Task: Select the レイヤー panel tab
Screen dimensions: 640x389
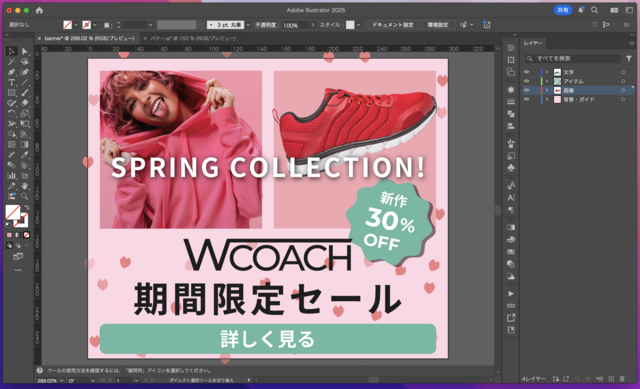Action: [533, 43]
